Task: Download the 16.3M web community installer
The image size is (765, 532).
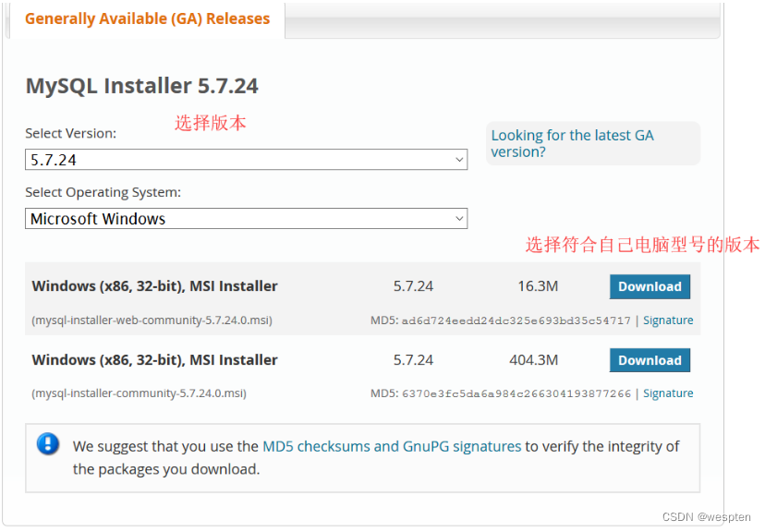Action: pyautogui.click(x=650, y=286)
